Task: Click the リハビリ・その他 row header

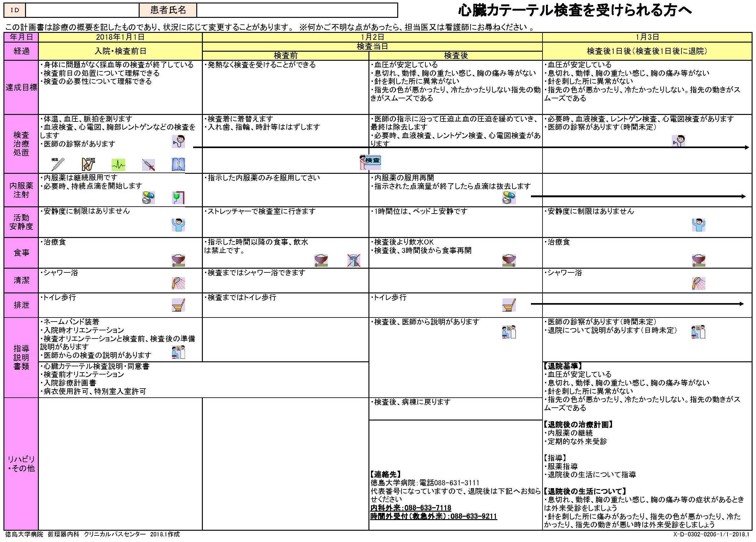Action: (x=21, y=464)
